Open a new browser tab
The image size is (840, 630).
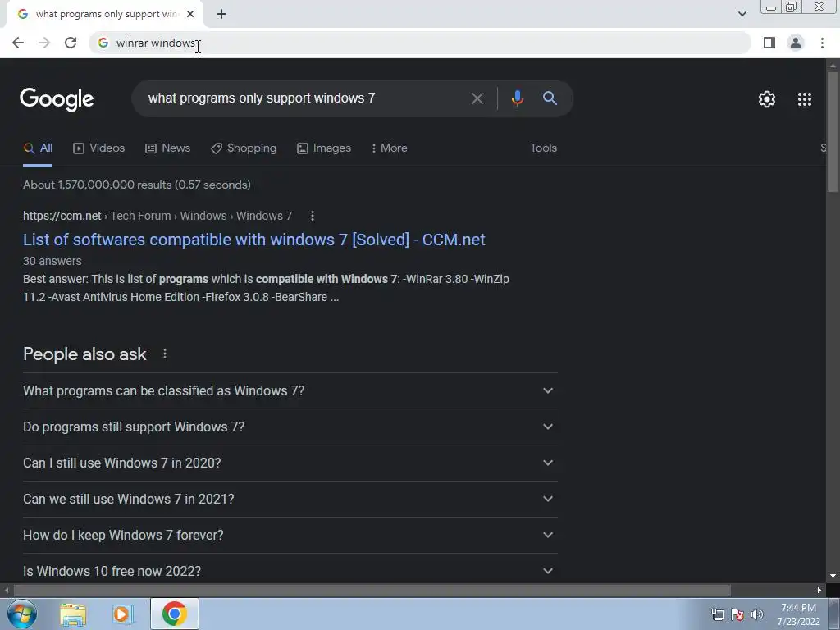tap(221, 14)
